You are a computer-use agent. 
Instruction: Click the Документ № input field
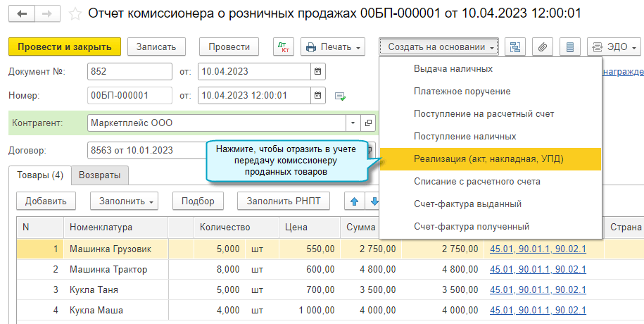point(130,72)
